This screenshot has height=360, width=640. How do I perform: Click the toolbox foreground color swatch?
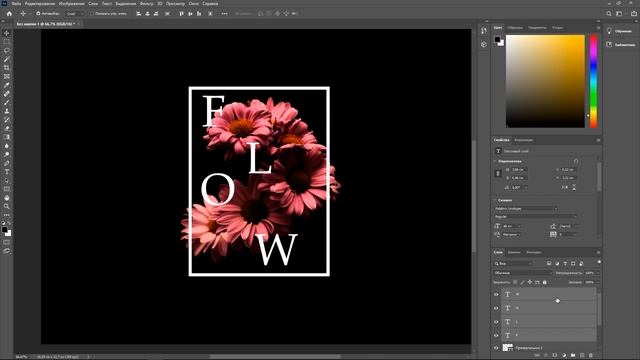point(4,230)
